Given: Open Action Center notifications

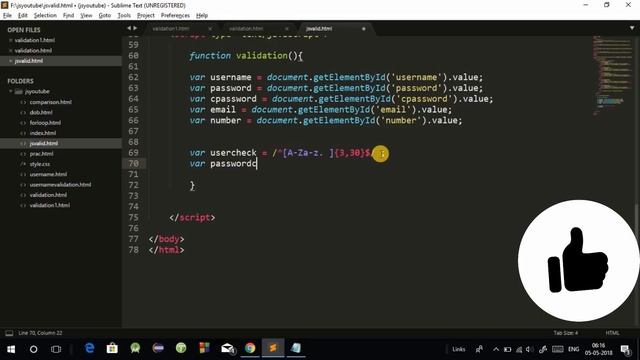Looking at the screenshot, I should coord(625,349).
